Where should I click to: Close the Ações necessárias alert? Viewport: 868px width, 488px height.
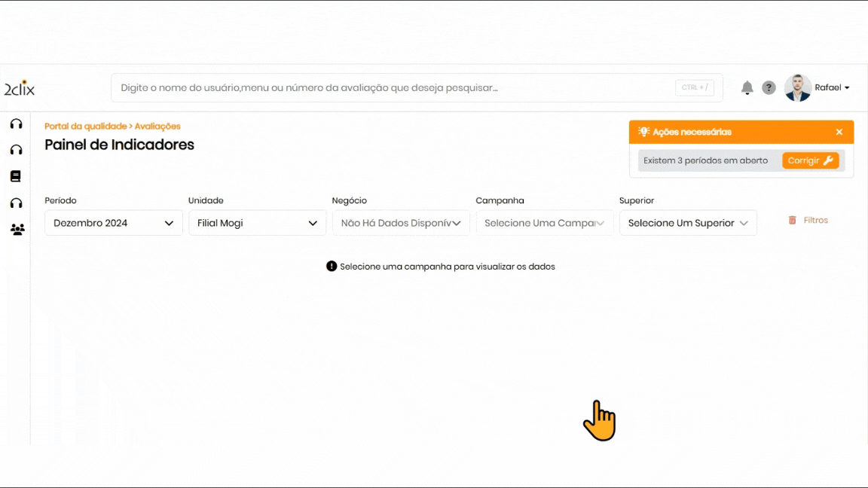pos(839,132)
